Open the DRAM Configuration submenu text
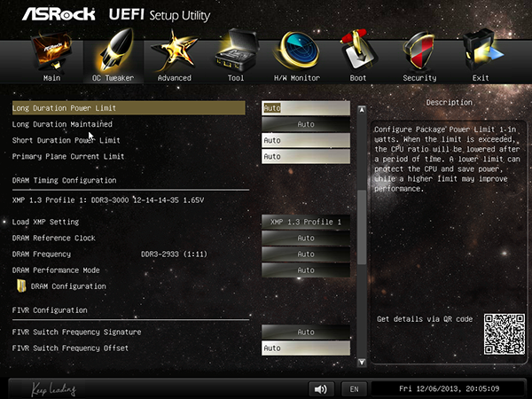 pos(68,286)
